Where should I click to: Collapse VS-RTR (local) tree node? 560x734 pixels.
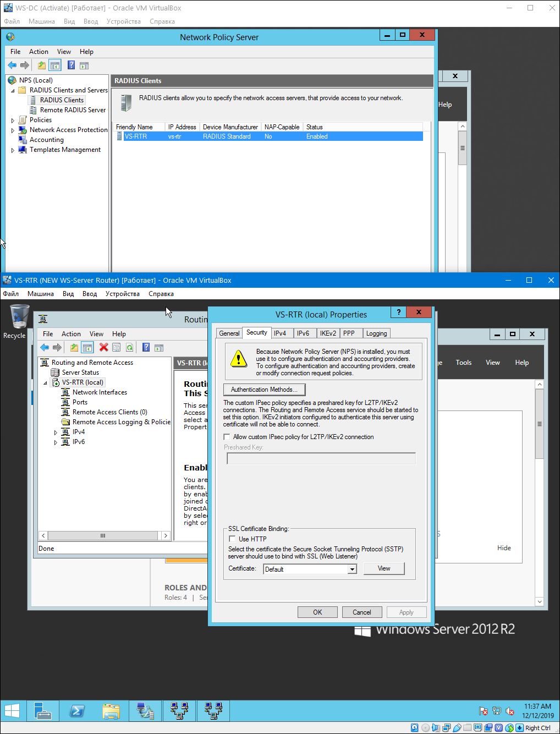[46, 382]
